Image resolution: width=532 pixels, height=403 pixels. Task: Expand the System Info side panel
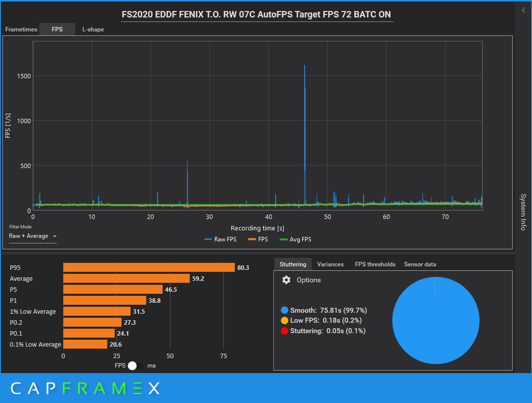[x=523, y=212]
